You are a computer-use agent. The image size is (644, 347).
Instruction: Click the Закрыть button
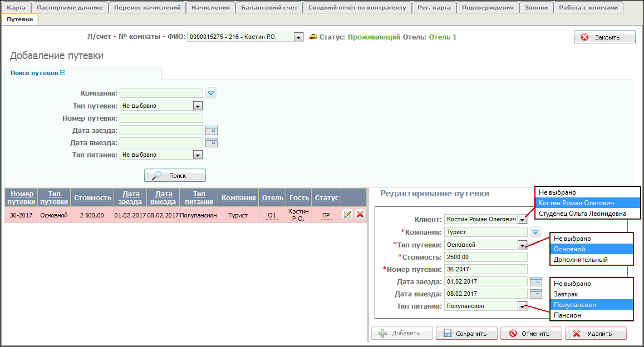[604, 37]
